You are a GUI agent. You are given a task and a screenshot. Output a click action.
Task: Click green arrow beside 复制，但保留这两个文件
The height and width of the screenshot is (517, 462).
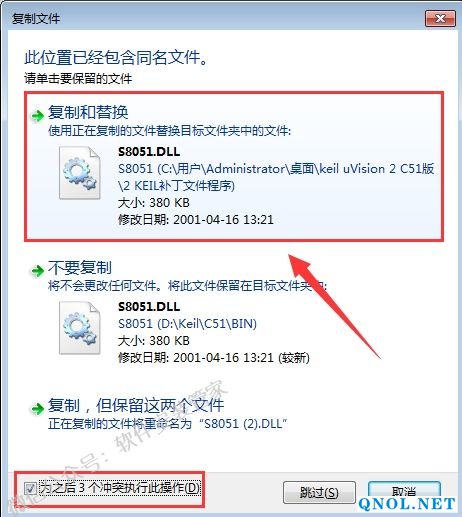click(37, 408)
